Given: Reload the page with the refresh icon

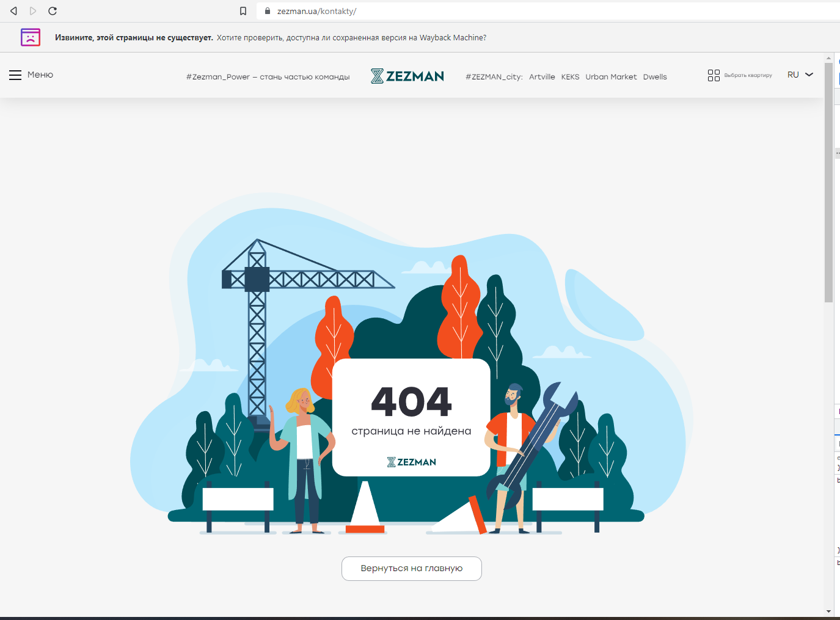Looking at the screenshot, I should click(53, 11).
